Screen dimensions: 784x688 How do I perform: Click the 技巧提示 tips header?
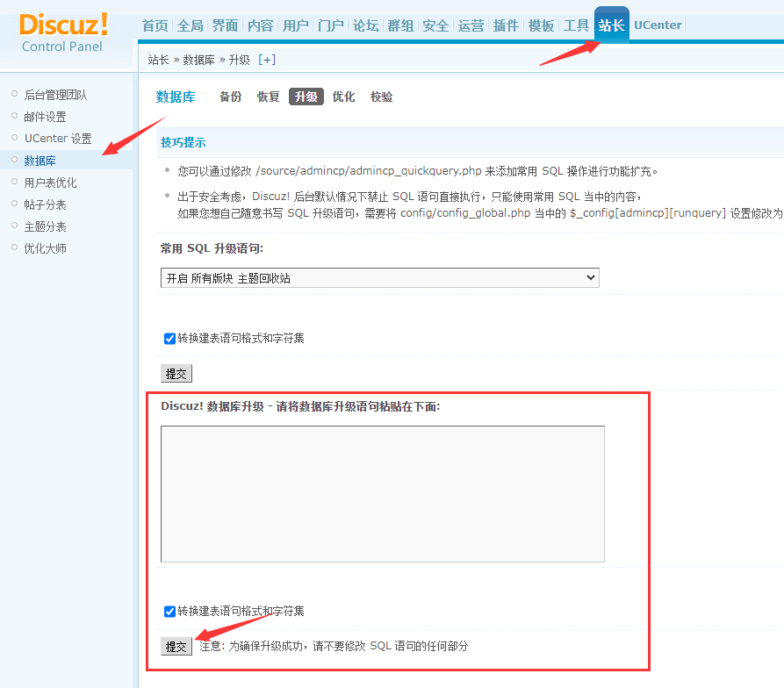click(183, 142)
